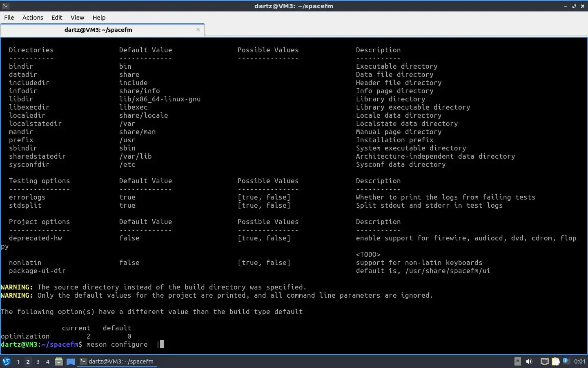Image resolution: width=588 pixels, height=368 pixels.
Task: Open the removable media eject icon
Action: (517, 361)
